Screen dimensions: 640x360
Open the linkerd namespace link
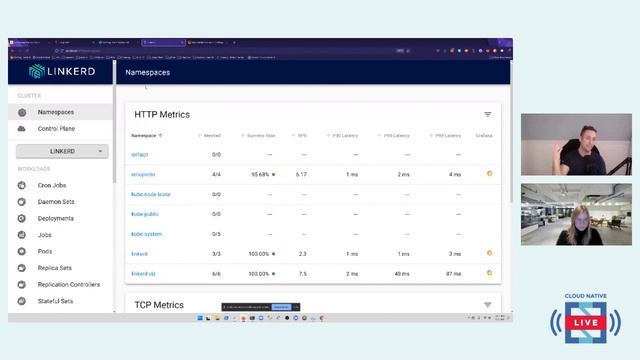(x=139, y=254)
